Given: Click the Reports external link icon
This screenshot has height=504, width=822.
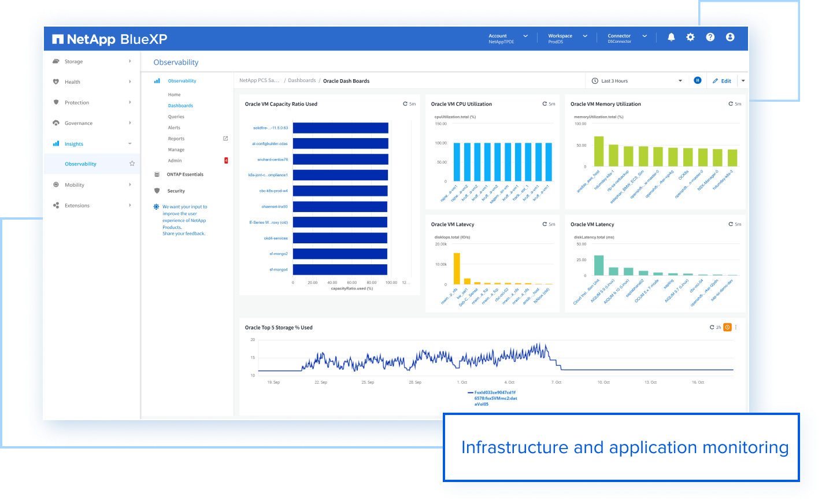Looking at the screenshot, I should 225,139.
